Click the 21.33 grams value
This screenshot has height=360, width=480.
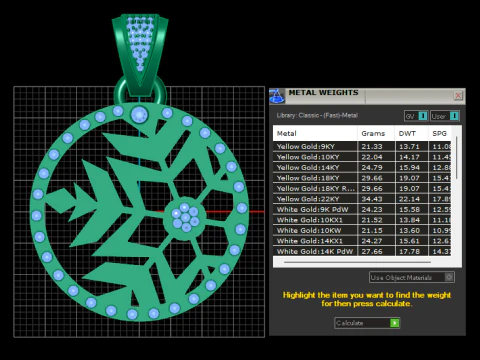click(372, 146)
